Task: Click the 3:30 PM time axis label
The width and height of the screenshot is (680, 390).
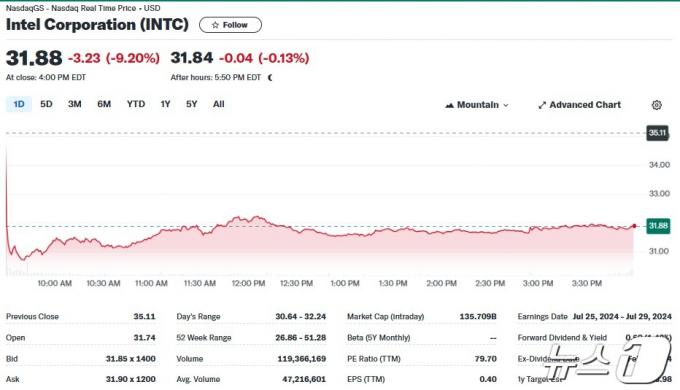Action: 587,283
